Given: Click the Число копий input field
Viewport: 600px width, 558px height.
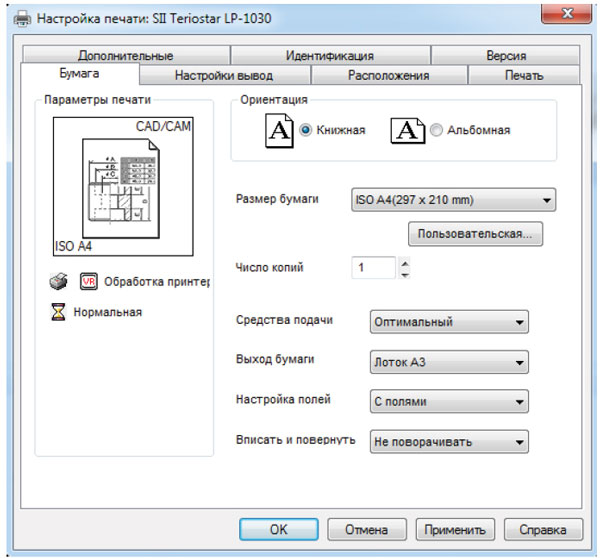Looking at the screenshot, I should [373, 268].
